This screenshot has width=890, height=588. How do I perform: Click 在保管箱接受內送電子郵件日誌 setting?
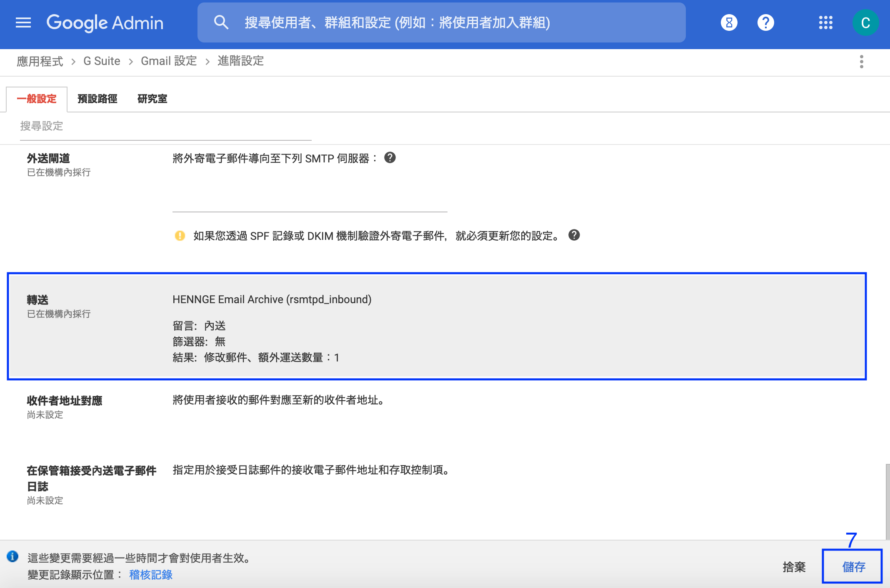point(92,478)
